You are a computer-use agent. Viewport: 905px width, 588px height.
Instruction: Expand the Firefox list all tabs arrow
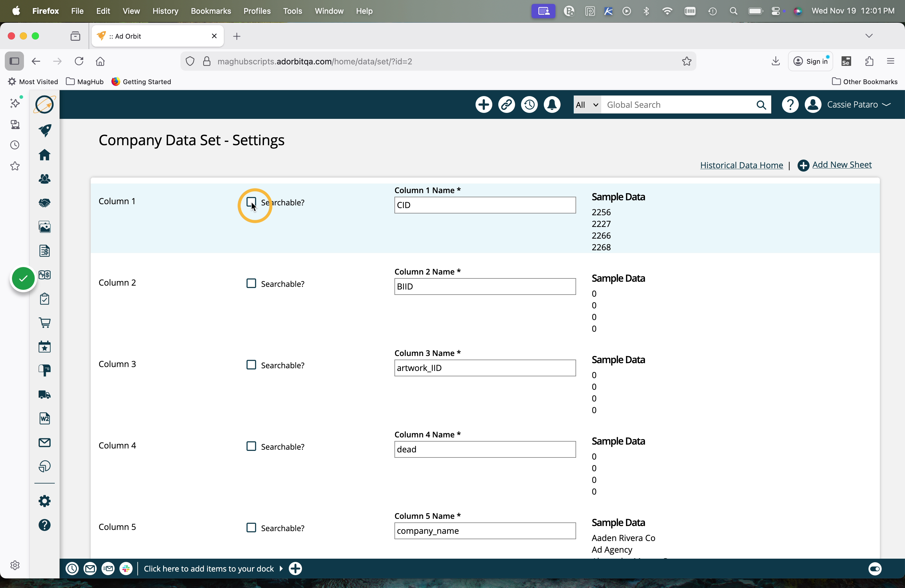tap(869, 36)
